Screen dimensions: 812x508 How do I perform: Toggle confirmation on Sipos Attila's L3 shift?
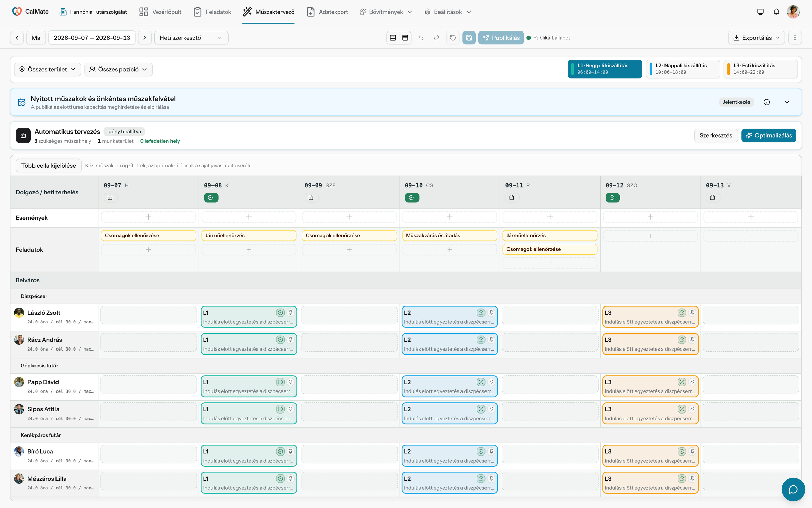(682, 409)
